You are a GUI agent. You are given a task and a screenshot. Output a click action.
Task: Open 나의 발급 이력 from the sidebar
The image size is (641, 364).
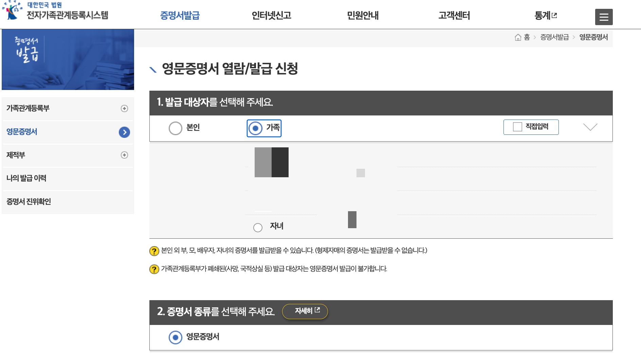[27, 178]
